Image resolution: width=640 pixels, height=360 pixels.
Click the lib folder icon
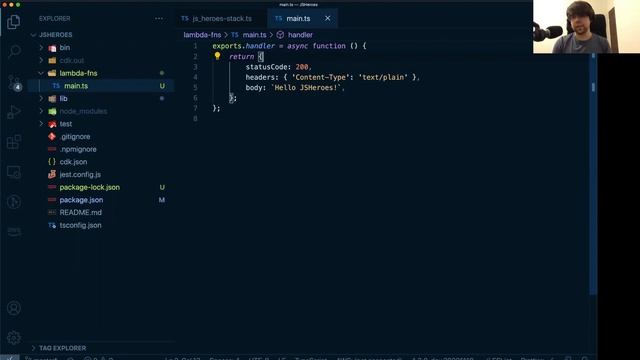(52, 98)
